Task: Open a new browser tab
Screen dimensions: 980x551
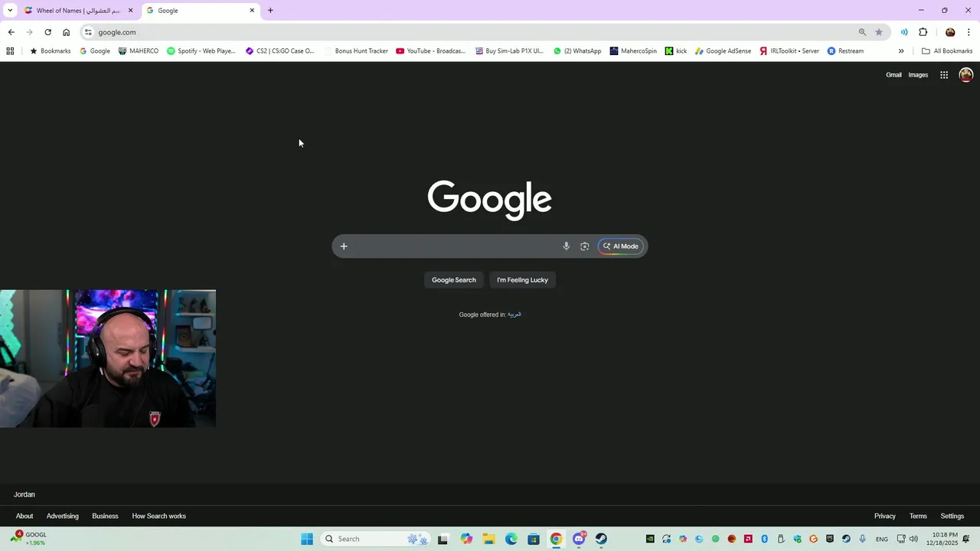Action: 270,11
